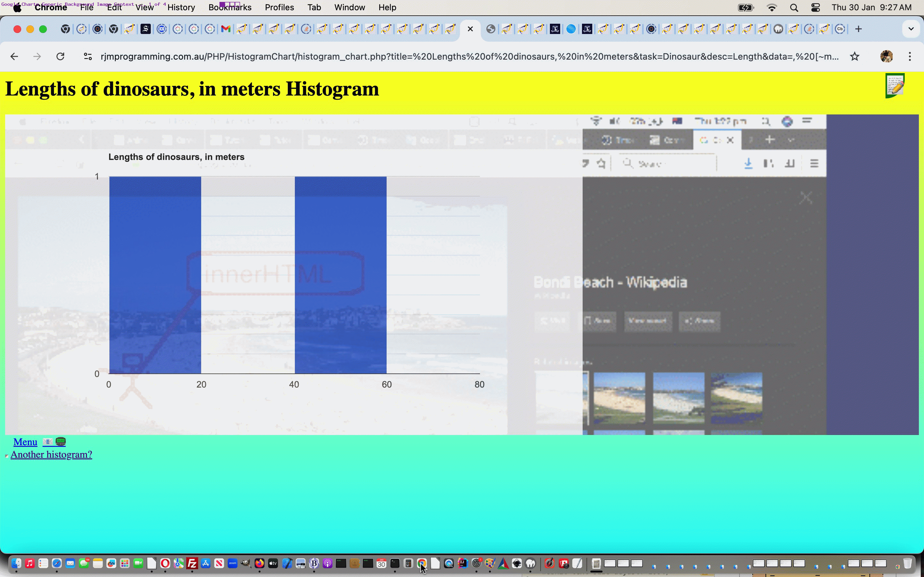
Task: Bookmark this page with the star icon
Action: tap(854, 56)
